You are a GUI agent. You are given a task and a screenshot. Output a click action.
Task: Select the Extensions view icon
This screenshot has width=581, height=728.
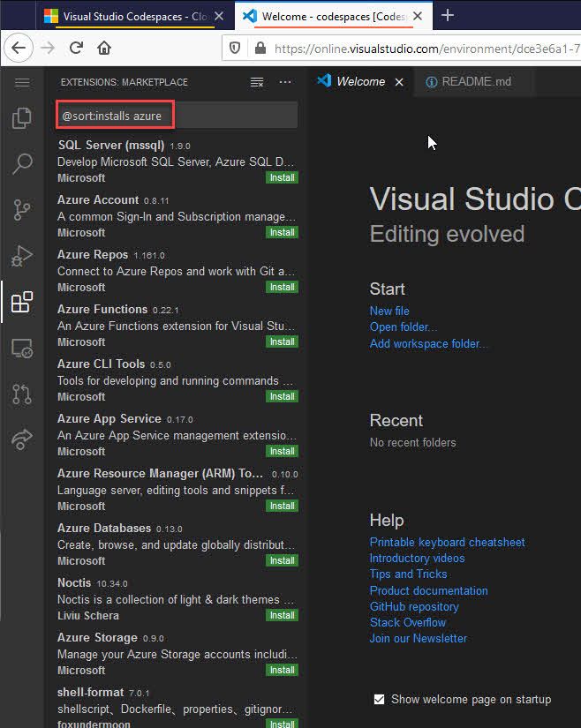[x=22, y=302]
